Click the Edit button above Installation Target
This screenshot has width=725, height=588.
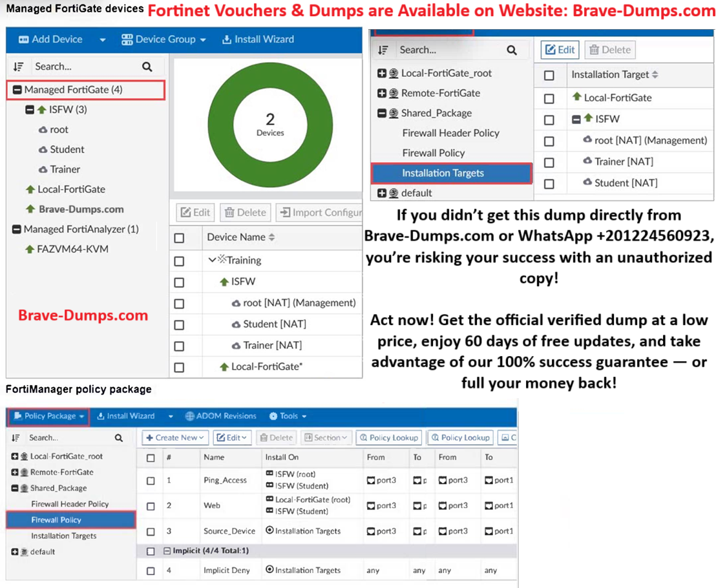tap(559, 50)
